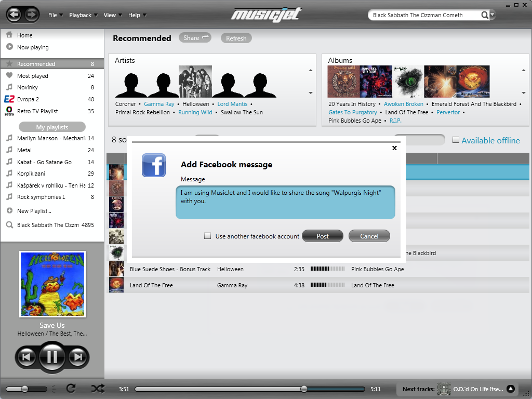Open the Rock symphonies I. playlist
The height and width of the screenshot is (399, 532).
pyautogui.click(x=52, y=197)
